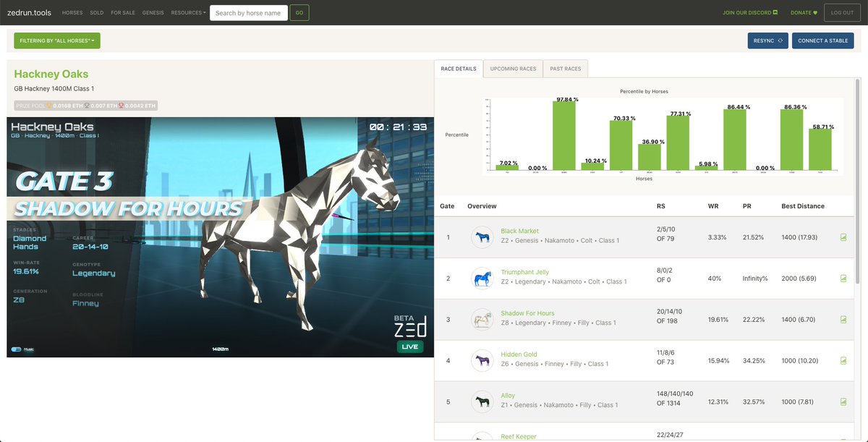Click the Best Distance column header
Viewport: 868px width, 442px height.
[x=803, y=206]
